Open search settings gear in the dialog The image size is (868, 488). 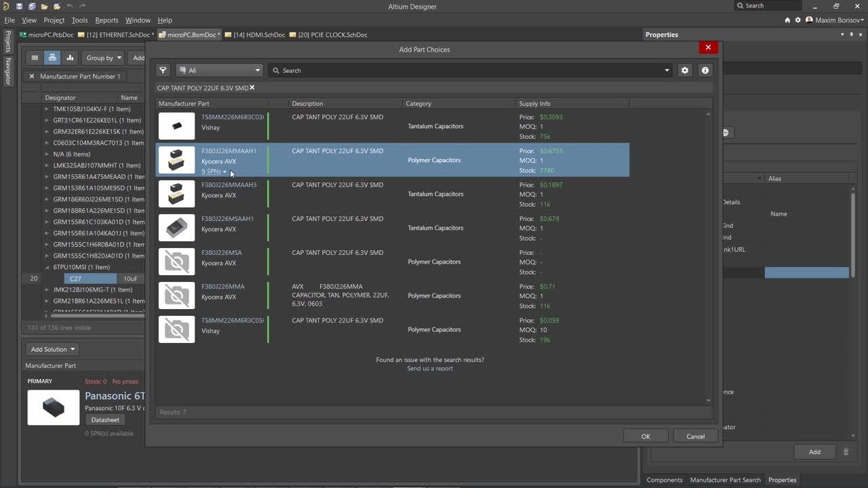coord(685,70)
